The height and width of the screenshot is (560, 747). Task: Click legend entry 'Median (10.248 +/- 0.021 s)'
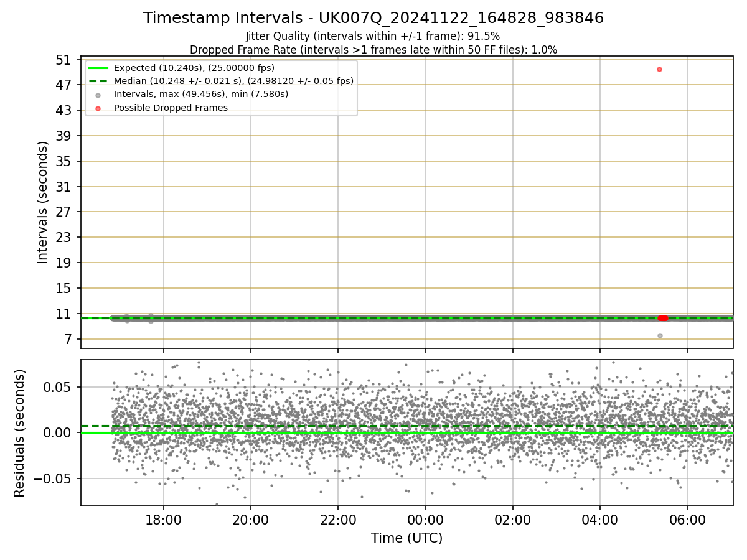pyautogui.click(x=233, y=81)
